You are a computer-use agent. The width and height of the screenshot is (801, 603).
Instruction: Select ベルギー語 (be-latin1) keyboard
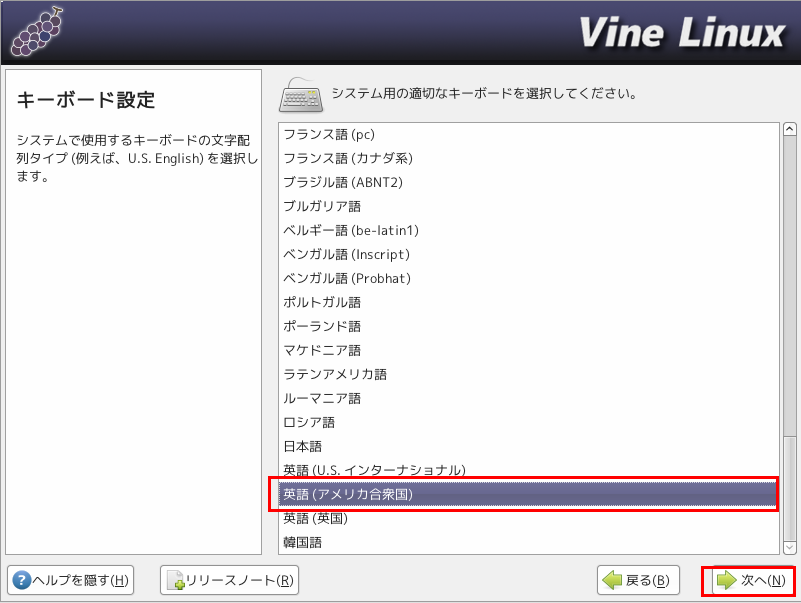(x=529, y=230)
